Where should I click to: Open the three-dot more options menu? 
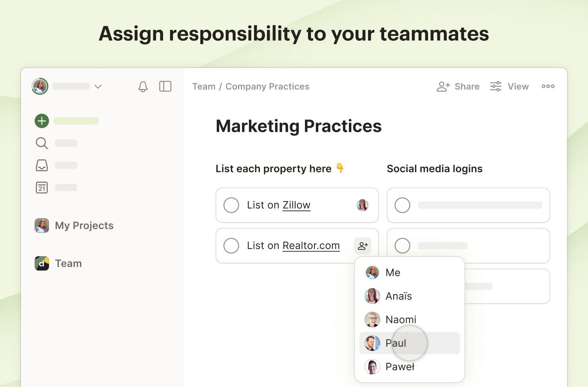coord(548,86)
